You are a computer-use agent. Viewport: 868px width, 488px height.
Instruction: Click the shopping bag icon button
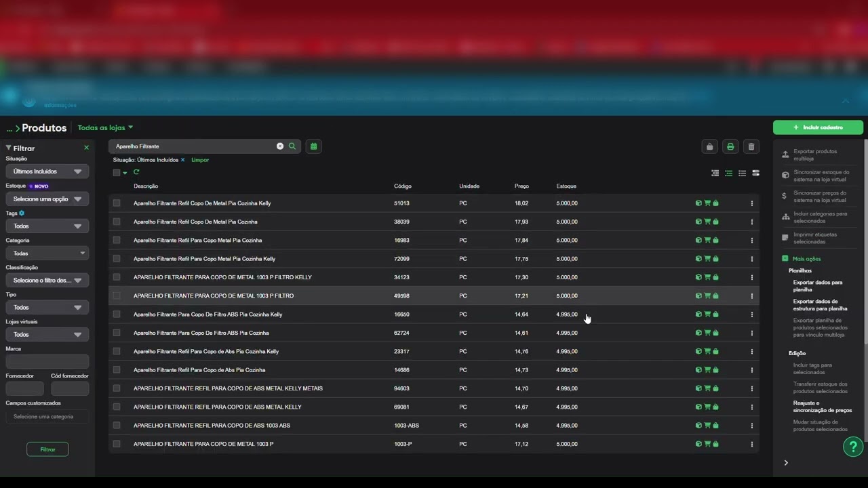tap(709, 146)
